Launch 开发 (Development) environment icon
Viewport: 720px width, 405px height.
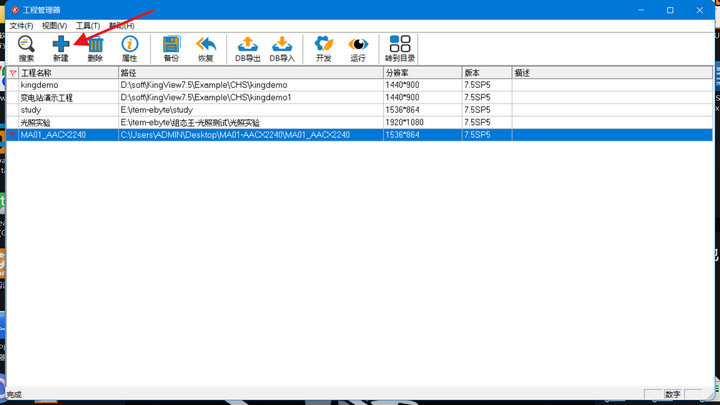pyautogui.click(x=323, y=46)
